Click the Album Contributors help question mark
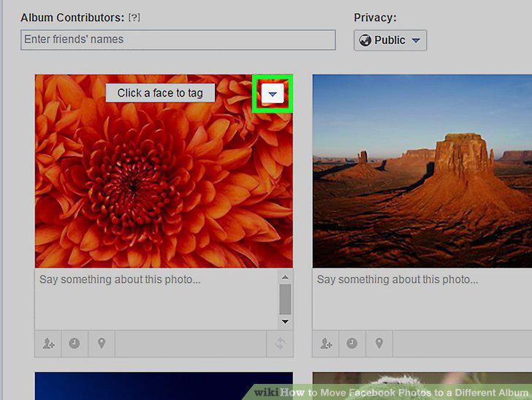The width and height of the screenshot is (532, 400). point(134,18)
